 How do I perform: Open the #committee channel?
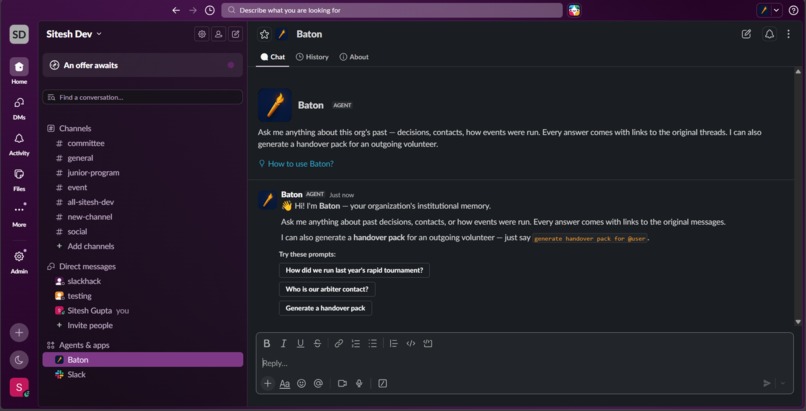(x=142, y=143)
